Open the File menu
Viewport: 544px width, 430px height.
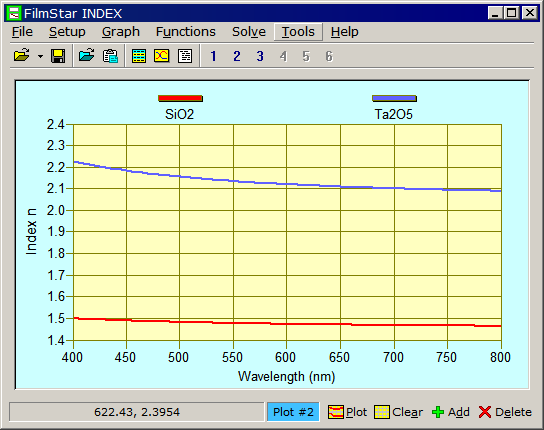click(22, 32)
